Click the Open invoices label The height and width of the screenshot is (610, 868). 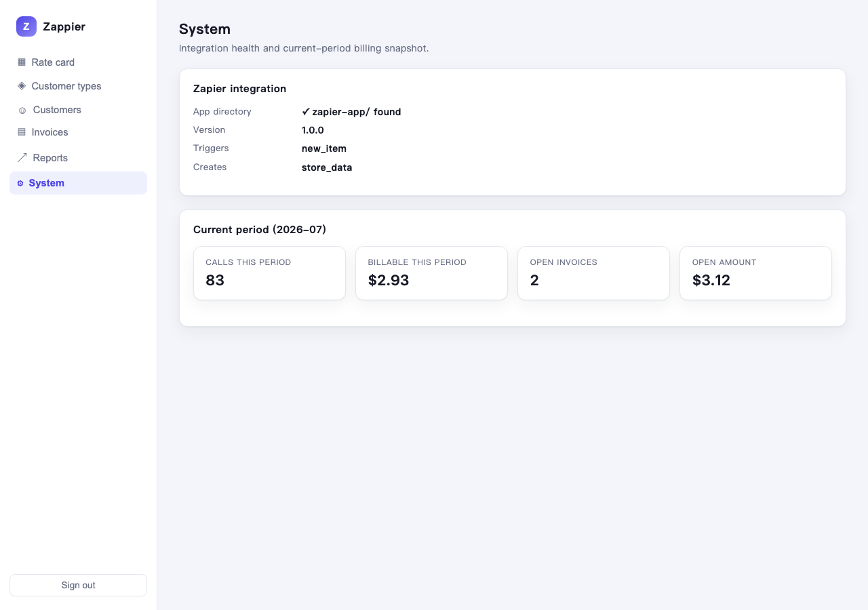(564, 262)
